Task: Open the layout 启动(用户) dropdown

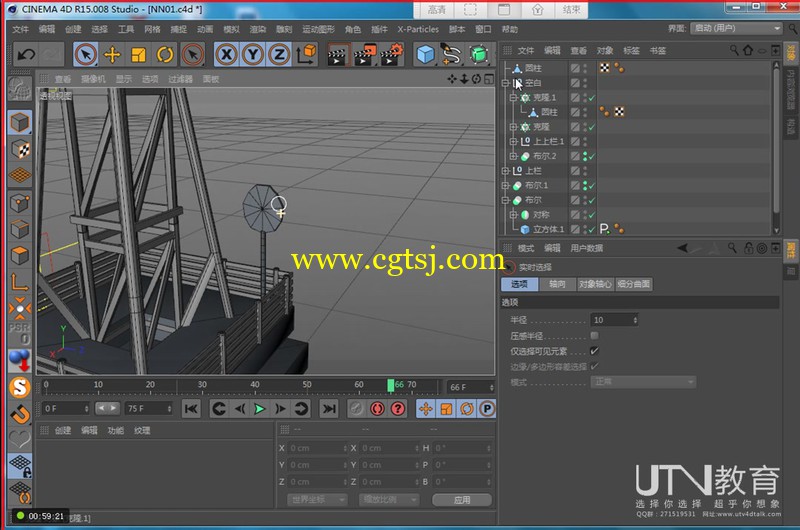Action: (x=736, y=29)
